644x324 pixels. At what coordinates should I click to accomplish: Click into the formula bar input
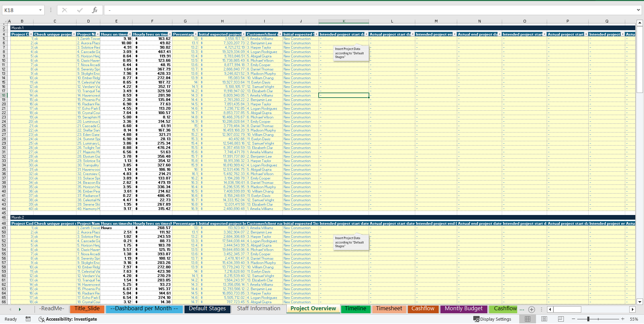coord(369,10)
